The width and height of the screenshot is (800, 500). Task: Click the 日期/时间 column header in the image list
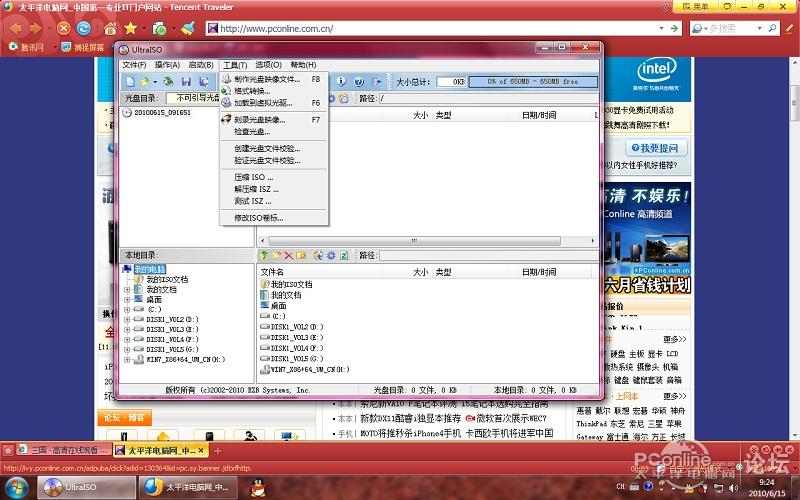click(539, 115)
